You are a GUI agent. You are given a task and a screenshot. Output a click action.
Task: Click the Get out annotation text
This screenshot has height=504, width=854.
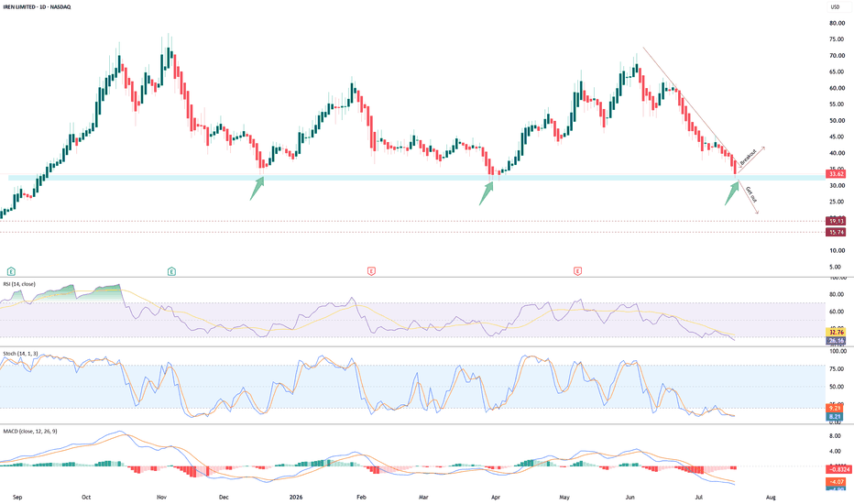point(750,194)
